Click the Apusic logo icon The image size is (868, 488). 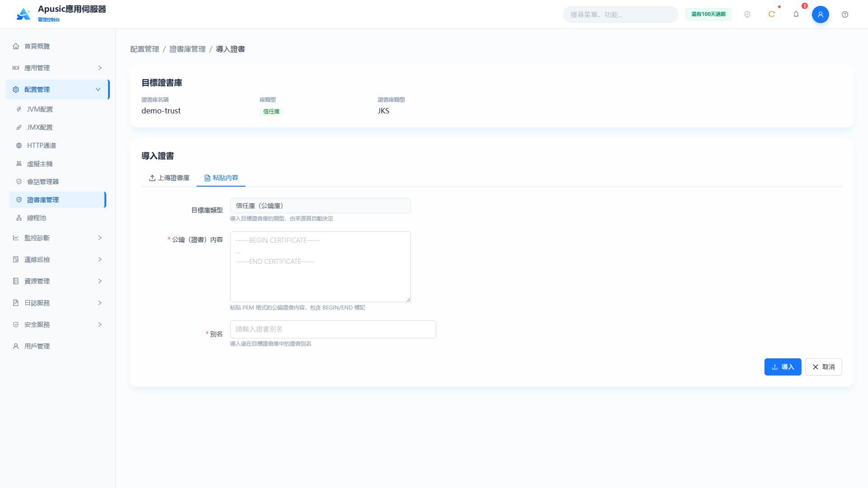click(24, 14)
